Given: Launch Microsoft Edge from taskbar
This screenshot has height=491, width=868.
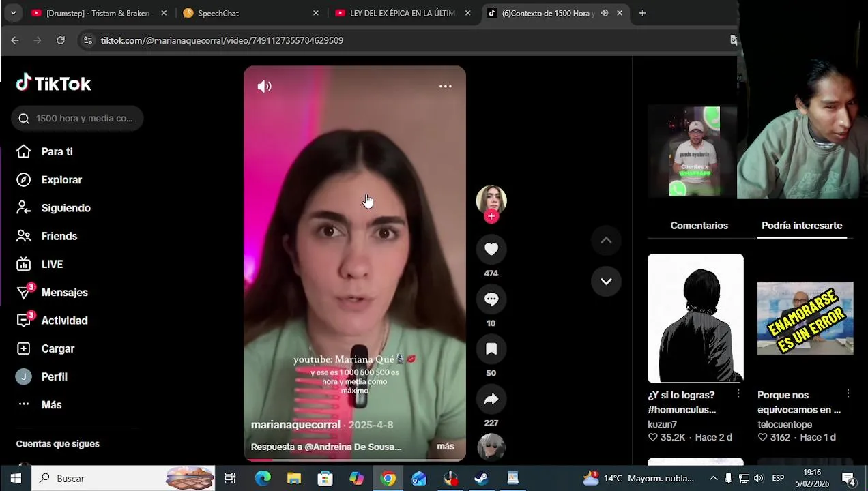Looking at the screenshot, I should click(263, 479).
